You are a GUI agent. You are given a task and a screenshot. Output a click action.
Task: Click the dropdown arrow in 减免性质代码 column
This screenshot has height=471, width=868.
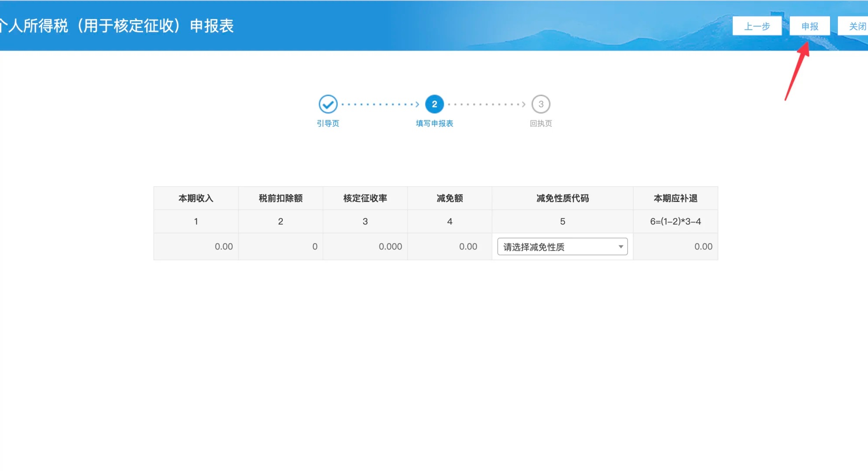pyautogui.click(x=621, y=247)
